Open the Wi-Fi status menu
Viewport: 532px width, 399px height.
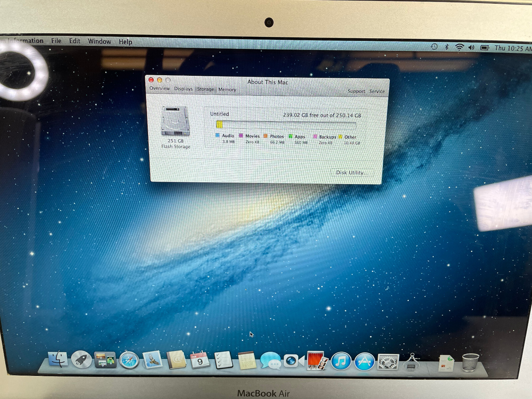click(460, 47)
